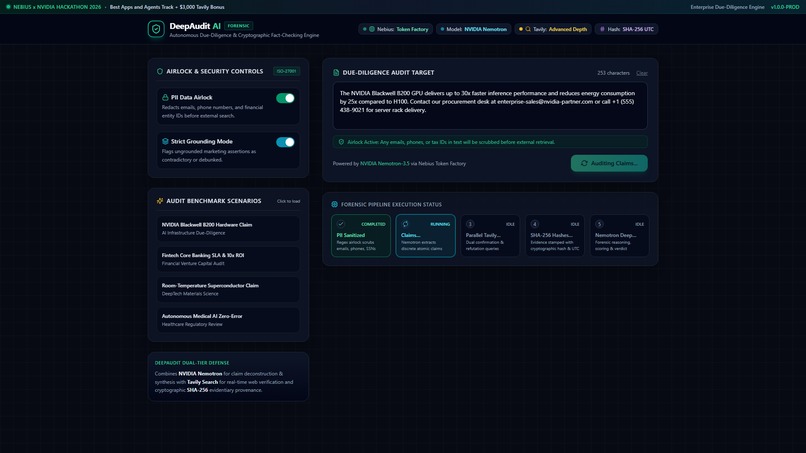Screen dimensions: 806x453
Task: Load the NVIDIA Blackwell B200 Hardware Claim scenario
Action: pyautogui.click(x=228, y=228)
